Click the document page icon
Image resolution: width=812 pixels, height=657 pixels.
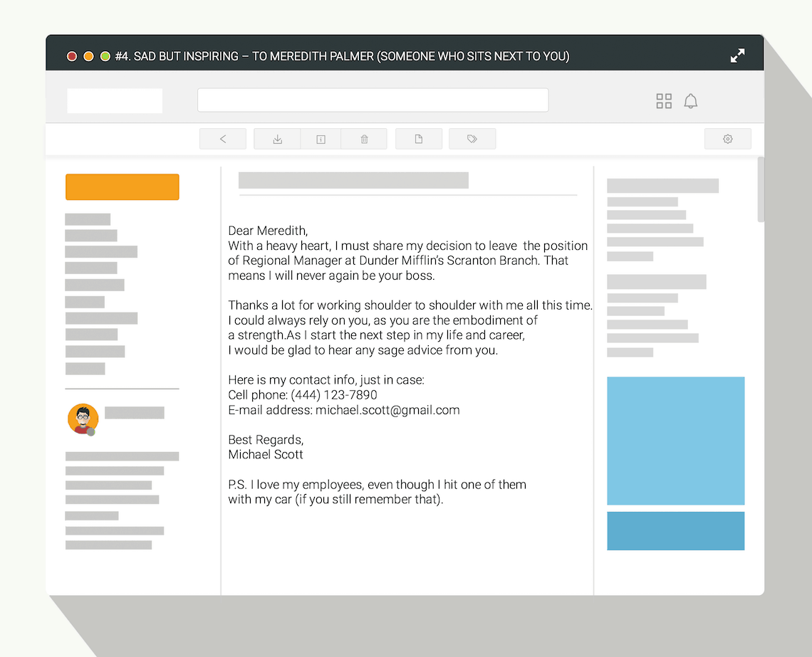pos(419,140)
